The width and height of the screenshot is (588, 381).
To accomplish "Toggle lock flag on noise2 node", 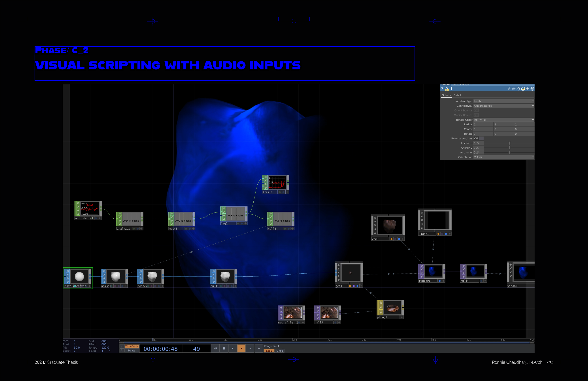I will tap(141, 282).
